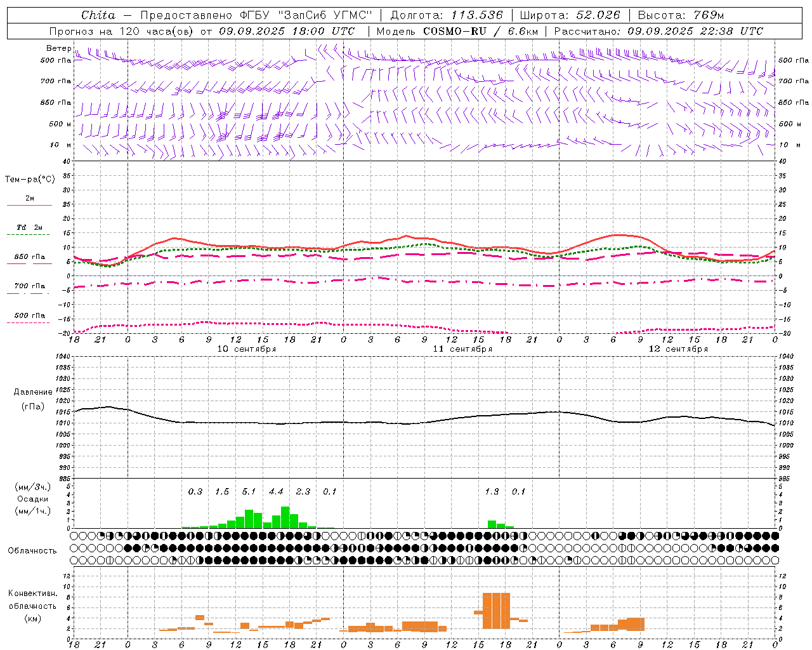Click the precipitation value "1.5"
812x650 pixels.
click(222, 491)
